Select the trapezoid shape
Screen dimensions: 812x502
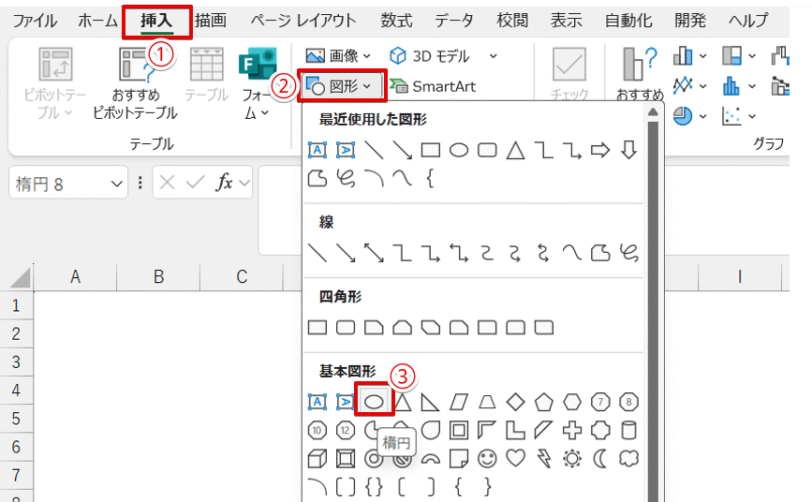point(487,402)
